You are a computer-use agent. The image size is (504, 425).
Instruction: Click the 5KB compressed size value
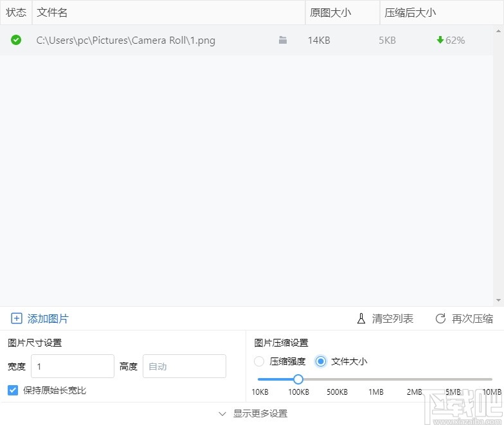tap(387, 40)
